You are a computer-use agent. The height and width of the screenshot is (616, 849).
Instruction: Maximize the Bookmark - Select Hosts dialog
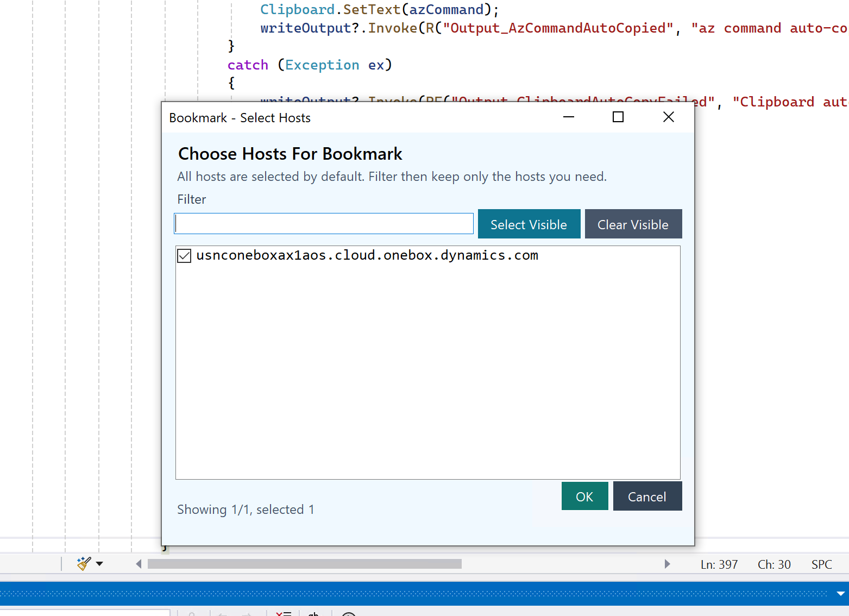tap(618, 117)
